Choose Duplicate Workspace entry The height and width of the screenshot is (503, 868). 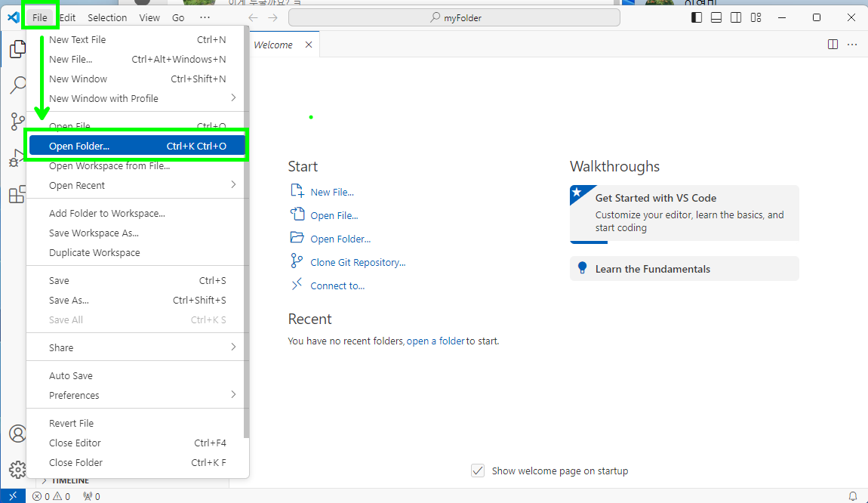pyautogui.click(x=136, y=252)
